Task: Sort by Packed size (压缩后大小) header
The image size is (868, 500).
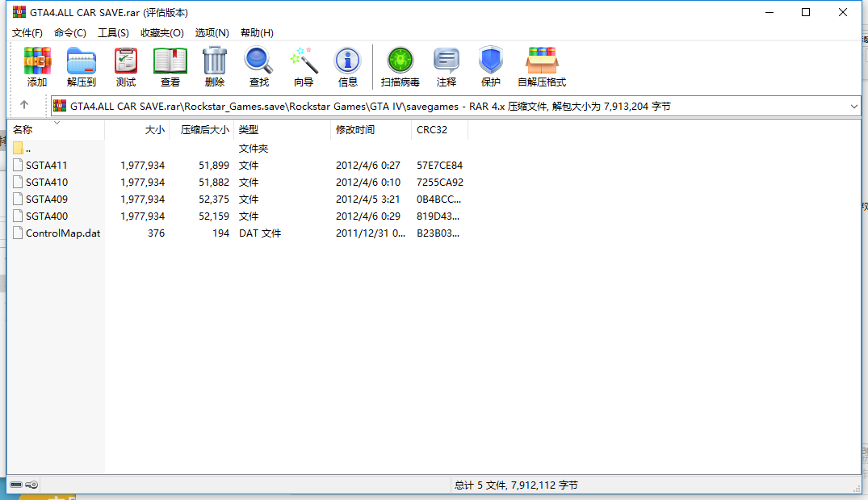Action: 202,129
